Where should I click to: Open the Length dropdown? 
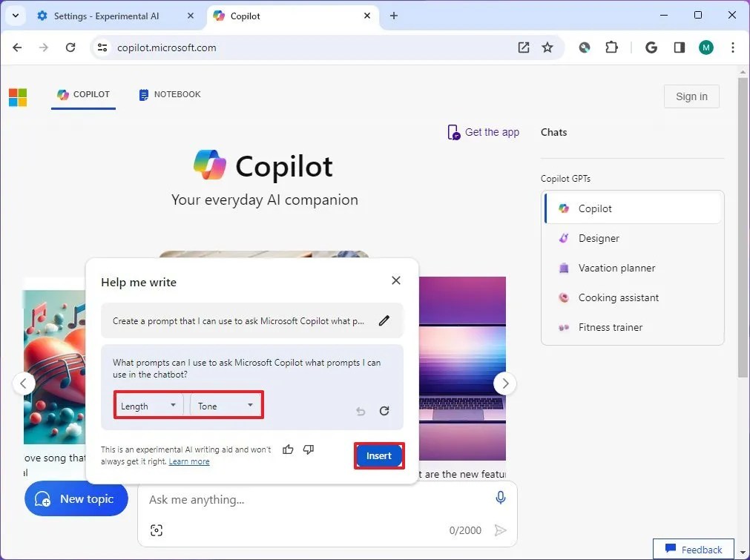click(x=148, y=405)
